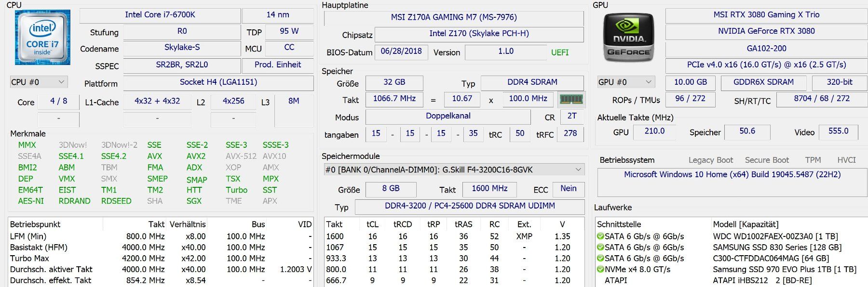Click the SH/RT/TC 8704 / 68 / 272 field
Image resolution: width=868 pixels, height=287 pixels.
click(822, 99)
